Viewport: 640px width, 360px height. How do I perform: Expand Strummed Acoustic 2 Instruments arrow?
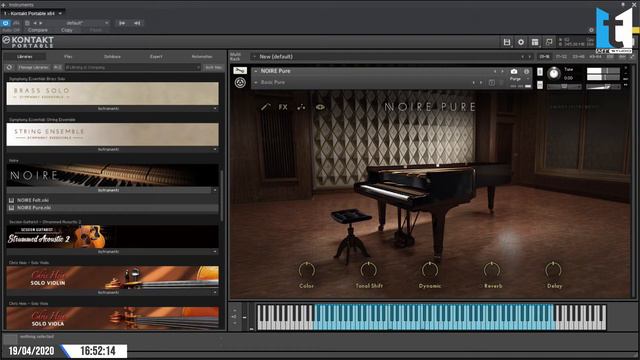coord(215,251)
